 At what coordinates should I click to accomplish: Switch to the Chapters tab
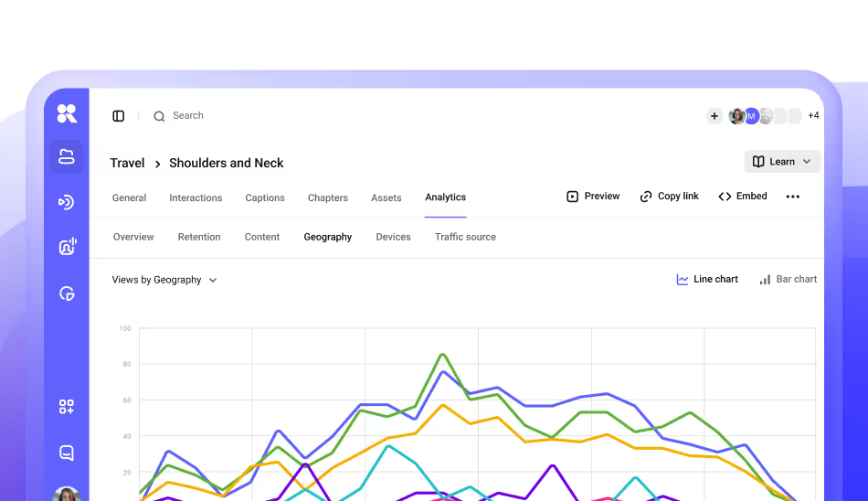328,197
